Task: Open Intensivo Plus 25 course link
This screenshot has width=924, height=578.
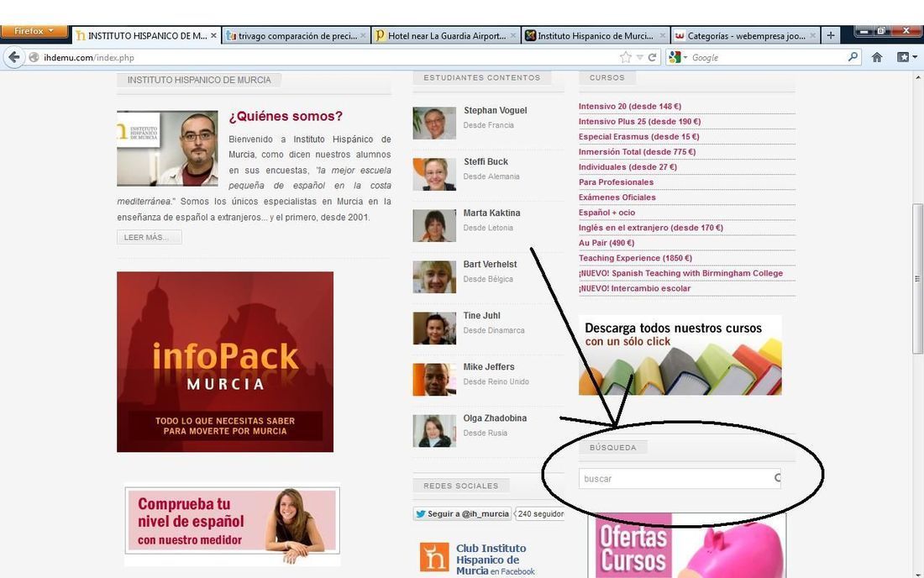Action: click(x=639, y=121)
